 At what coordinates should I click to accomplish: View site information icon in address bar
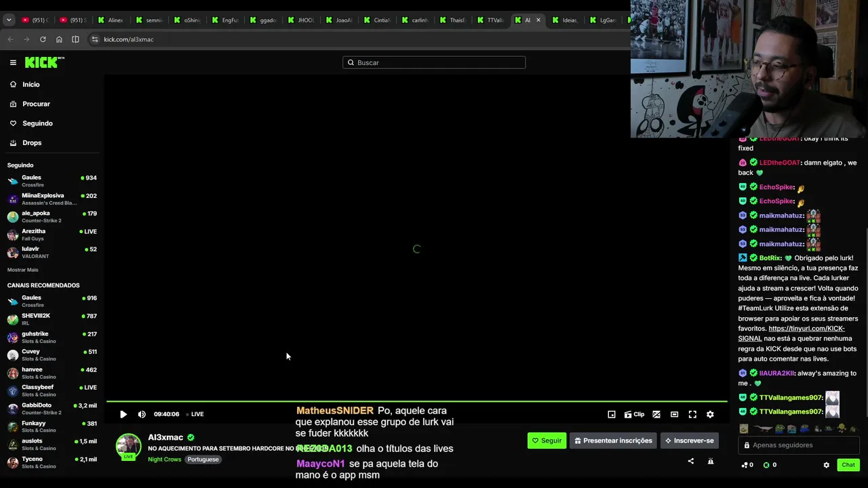point(94,39)
